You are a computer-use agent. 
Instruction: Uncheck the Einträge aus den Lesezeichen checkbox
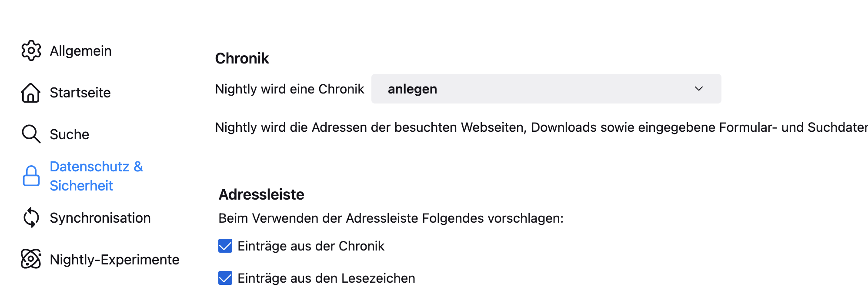tap(225, 278)
